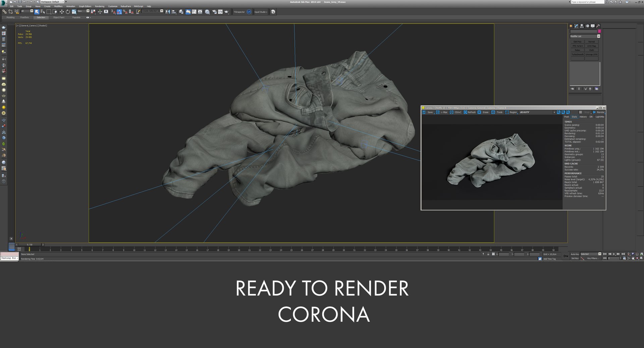Select the Scale tool
Viewport: 644px width, 348px height.
tap(74, 12)
